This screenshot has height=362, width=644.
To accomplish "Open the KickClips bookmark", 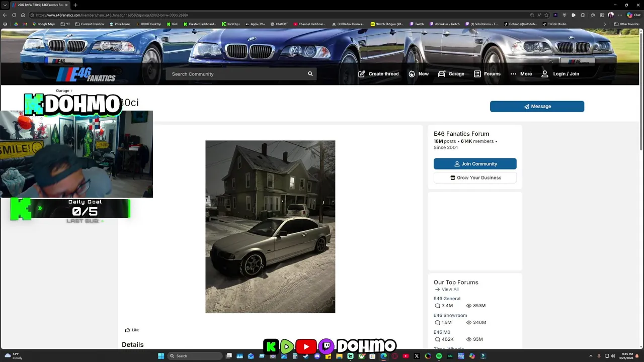I will click(x=231, y=24).
